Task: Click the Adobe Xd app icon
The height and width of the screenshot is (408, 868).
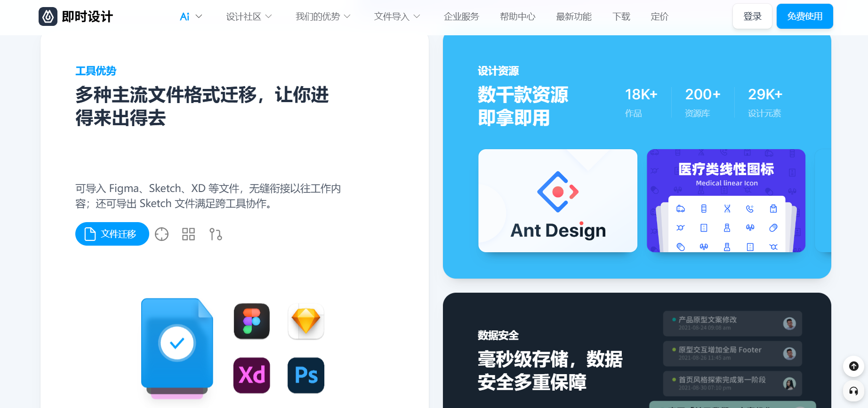Action: (x=252, y=375)
